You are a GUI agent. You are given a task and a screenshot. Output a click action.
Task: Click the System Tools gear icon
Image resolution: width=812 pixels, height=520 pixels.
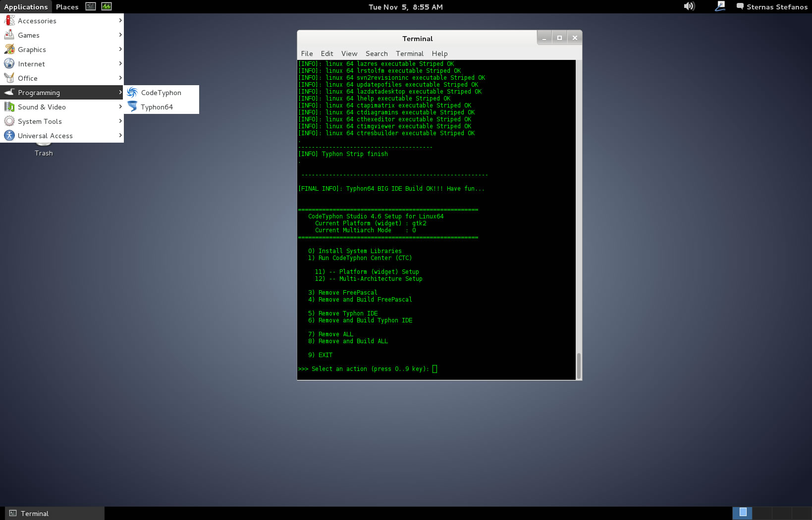[x=9, y=121]
